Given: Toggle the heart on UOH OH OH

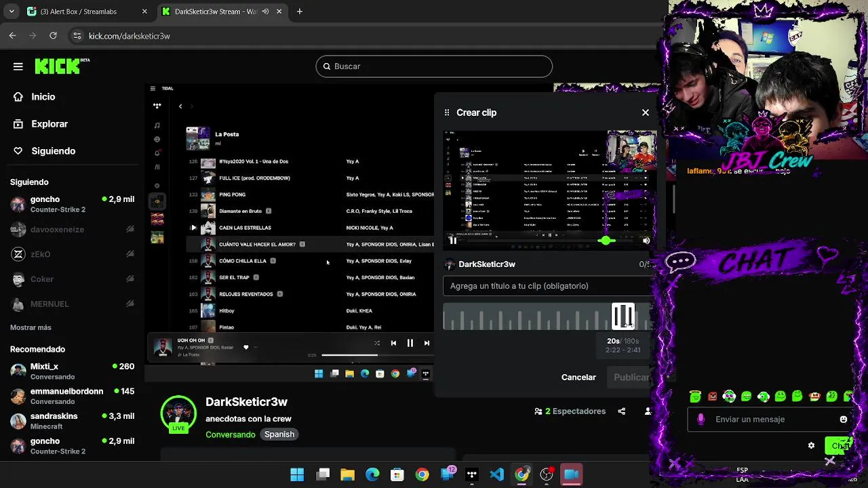Looking at the screenshot, I should [x=246, y=347].
